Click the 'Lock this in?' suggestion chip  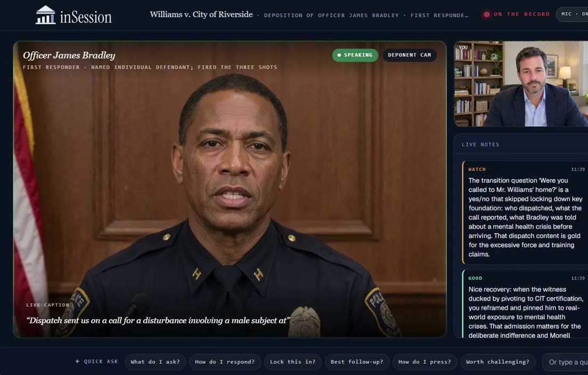click(293, 362)
